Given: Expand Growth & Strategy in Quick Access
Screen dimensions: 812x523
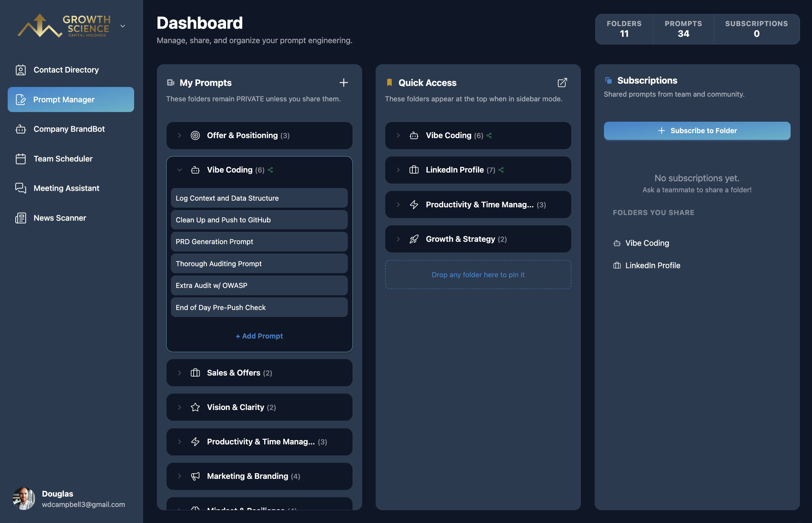Looking at the screenshot, I should (398, 239).
